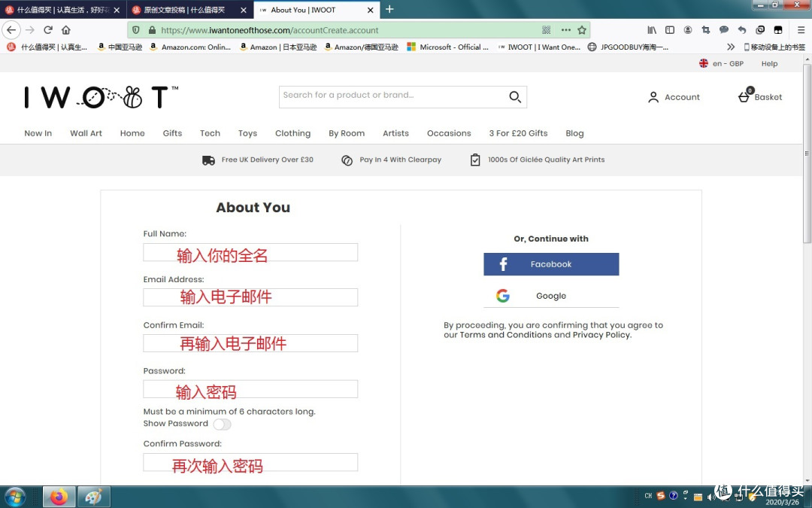Viewport: 812px width, 508px height.
Task: Click the QR code icon in the address bar
Action: 546,30
